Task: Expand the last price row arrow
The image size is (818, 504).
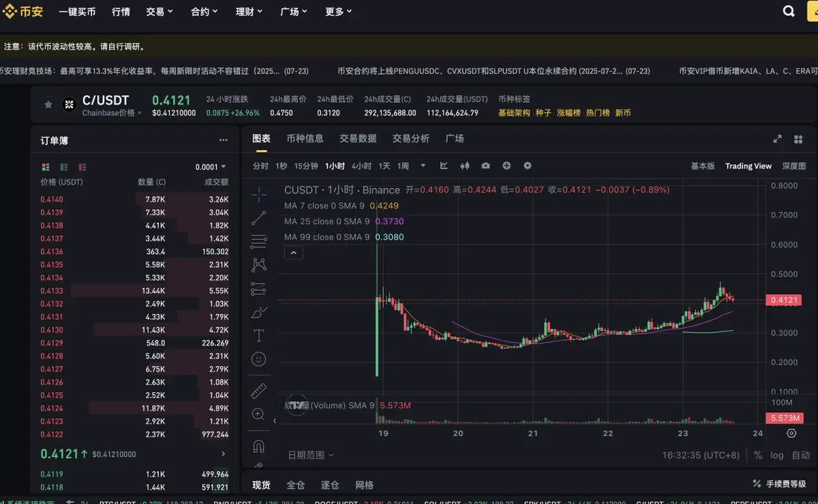Action: coord(224,454)
